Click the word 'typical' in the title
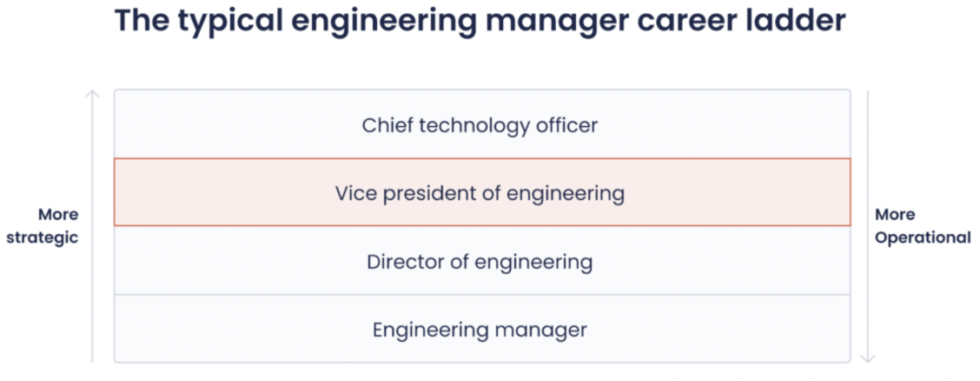Screen dimensions: 980x381 tap(231, 21)
